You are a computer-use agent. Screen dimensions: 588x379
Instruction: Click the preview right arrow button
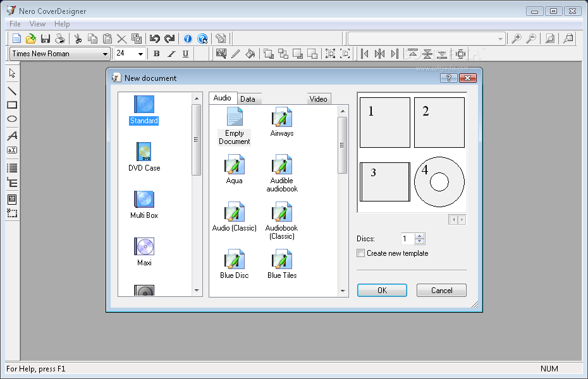pyautogui.click(x=462, y=220)
